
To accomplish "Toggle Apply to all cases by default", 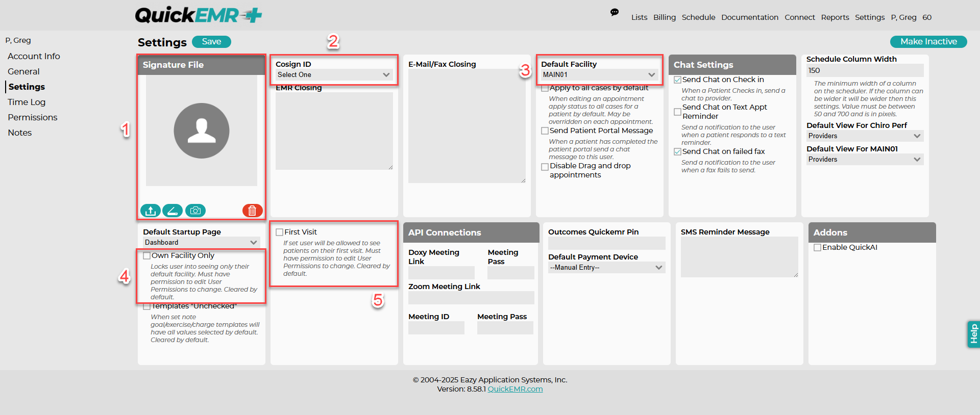I will (x=545, y=88).
